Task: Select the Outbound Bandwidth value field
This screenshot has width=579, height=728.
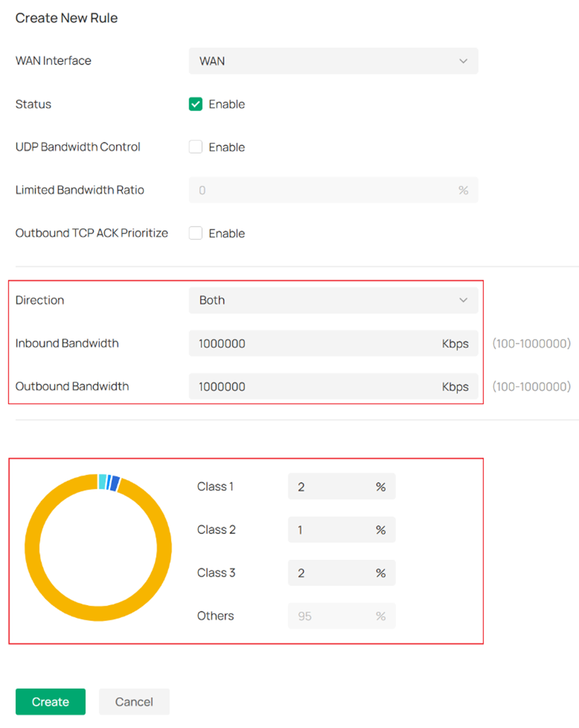Action: click(304, 387)
